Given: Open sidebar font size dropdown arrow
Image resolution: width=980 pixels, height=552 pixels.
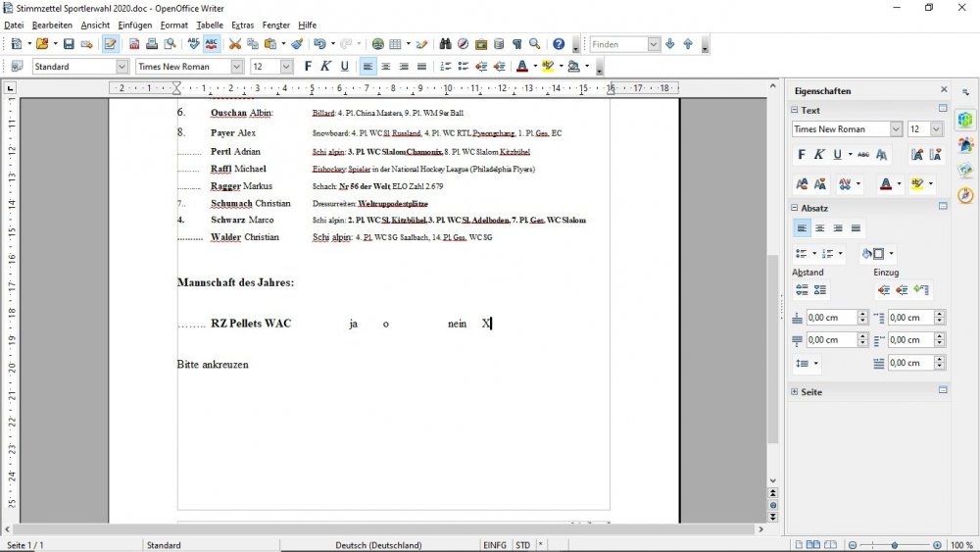Looking at the screenshot, I should click(936, 128).
